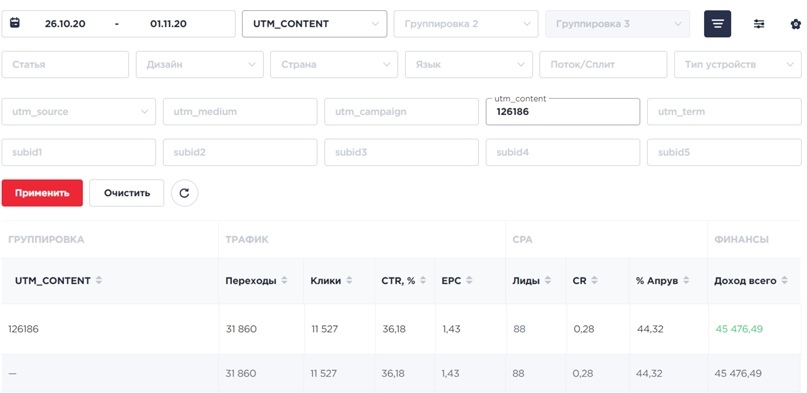Click the ТРАФИК group header

tap(247, 240)
